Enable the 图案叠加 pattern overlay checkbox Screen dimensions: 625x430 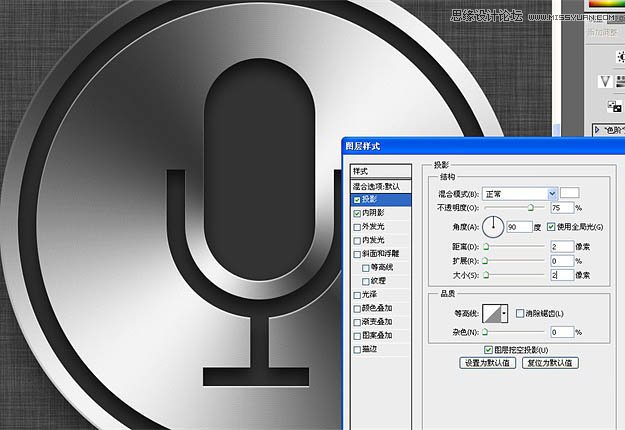coord(357,336)
